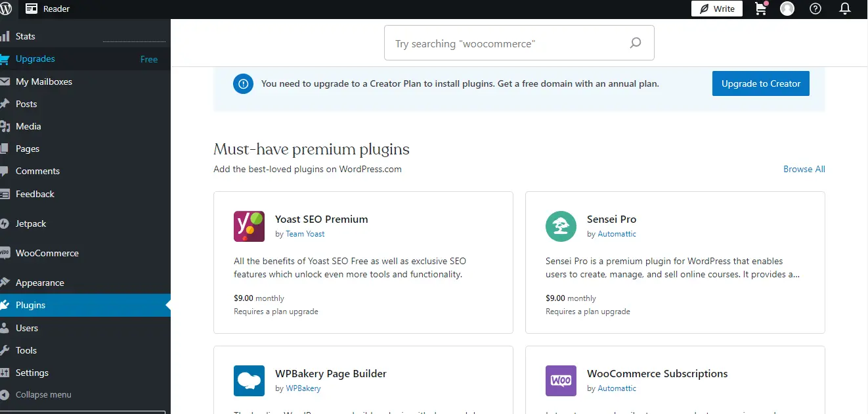This screenshot has height=414, width=868.
Task: Open Media menu item
Action: (x=85, y=126)
